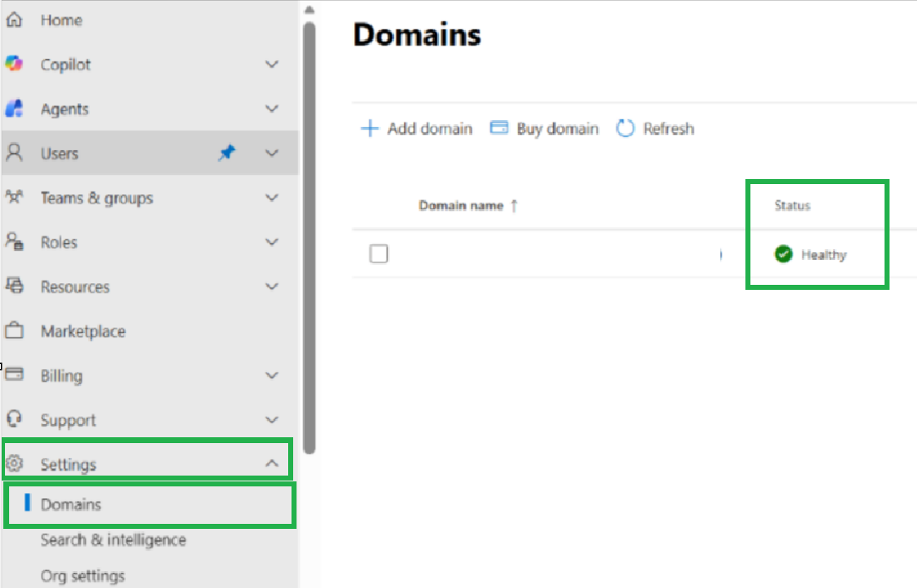Click the Billing label in navigation

tap(62, 376)
